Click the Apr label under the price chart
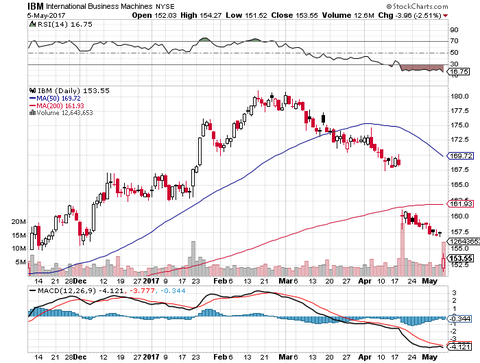 tap(365, 281)
